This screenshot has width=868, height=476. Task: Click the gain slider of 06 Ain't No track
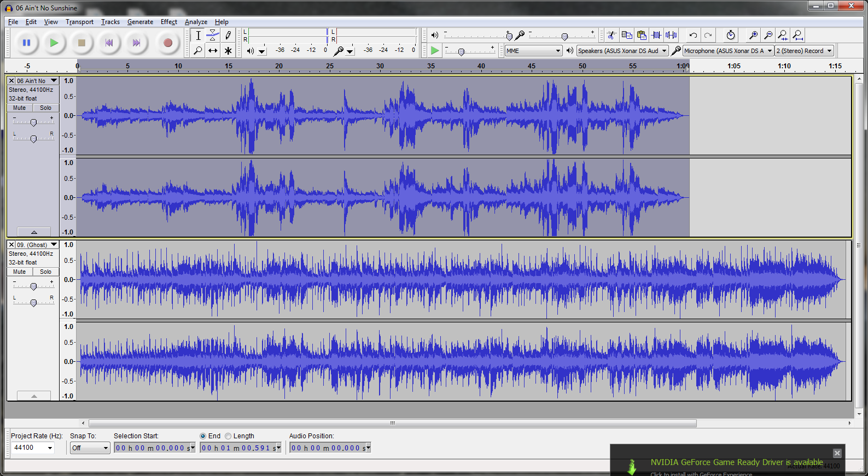click(33, 122)
